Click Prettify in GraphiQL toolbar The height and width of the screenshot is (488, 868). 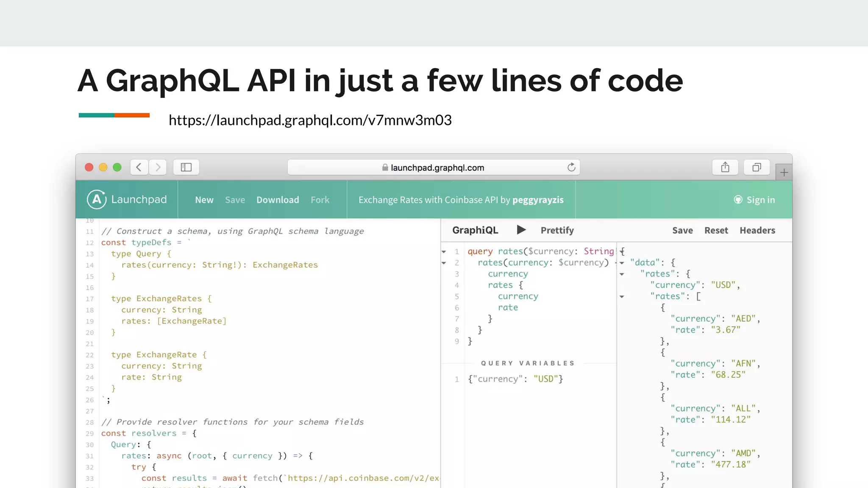[557, 230]
